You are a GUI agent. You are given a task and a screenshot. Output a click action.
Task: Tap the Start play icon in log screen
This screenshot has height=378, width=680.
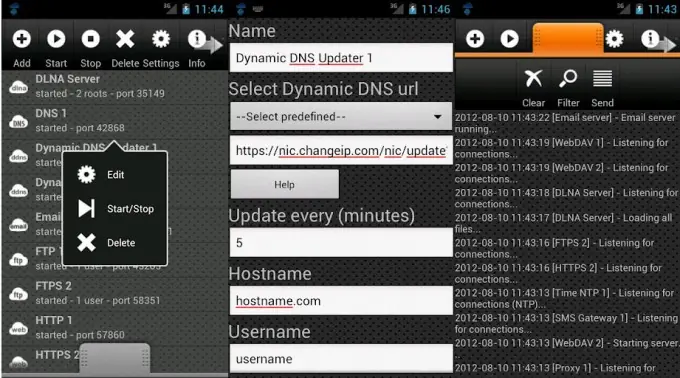click(x=510, y=39)
